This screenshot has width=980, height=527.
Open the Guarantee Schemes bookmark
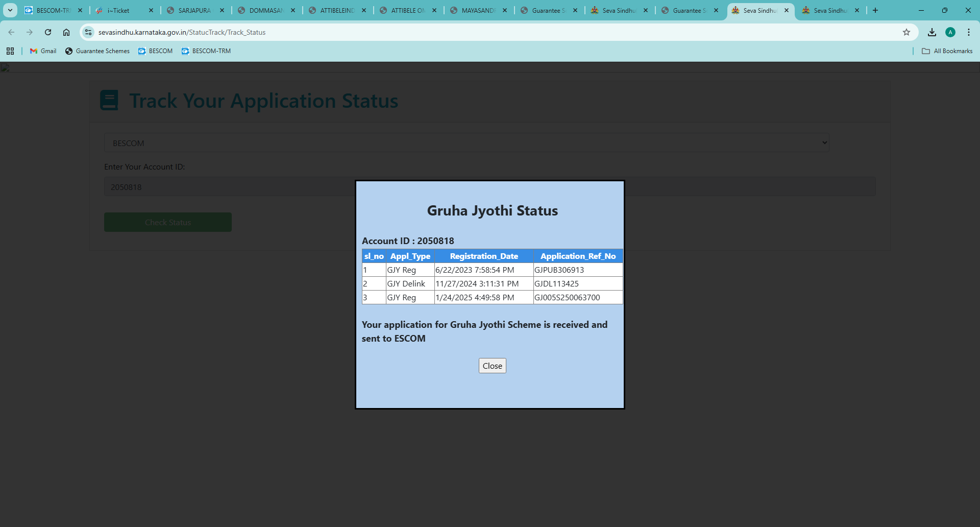[x=97, y=51]
